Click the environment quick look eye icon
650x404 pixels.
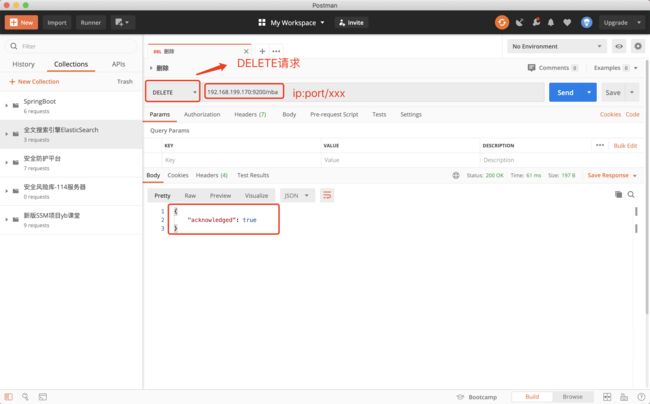tap(619, 46)
